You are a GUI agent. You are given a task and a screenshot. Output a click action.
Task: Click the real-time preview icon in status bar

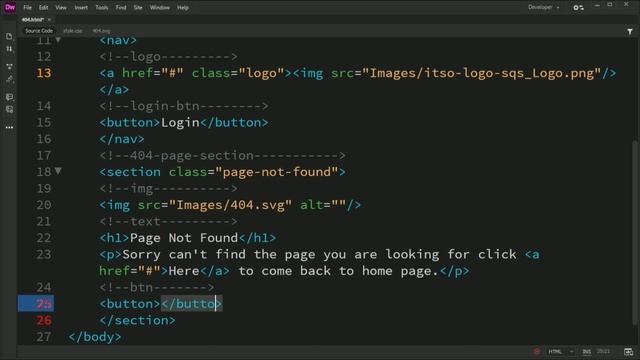(628, 352)
